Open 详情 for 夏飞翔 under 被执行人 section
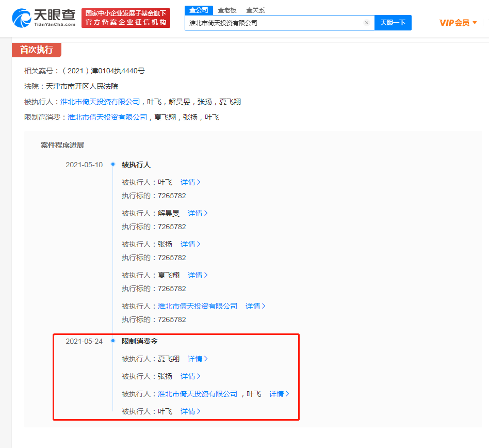Image resolution: width=489 pixels, height=448 pixels. [x=197, y=275]
